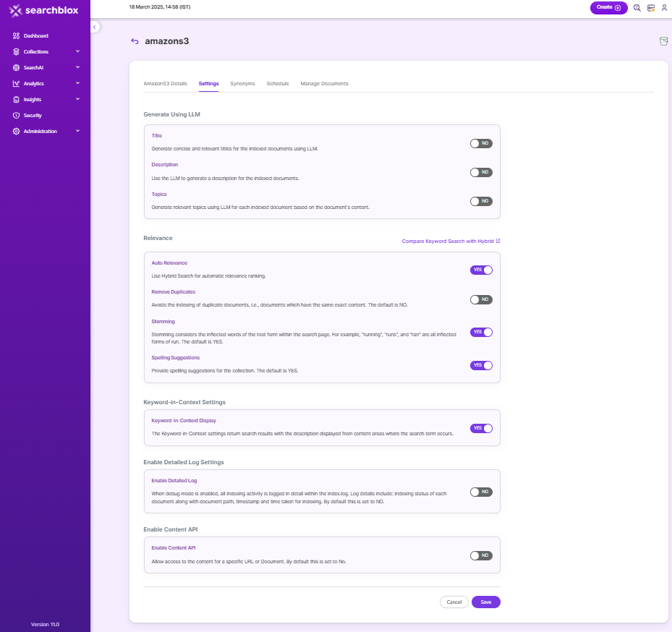
Task: Click the Dashboard grid icon in the sidebar
Action: [x=17, y=35]
